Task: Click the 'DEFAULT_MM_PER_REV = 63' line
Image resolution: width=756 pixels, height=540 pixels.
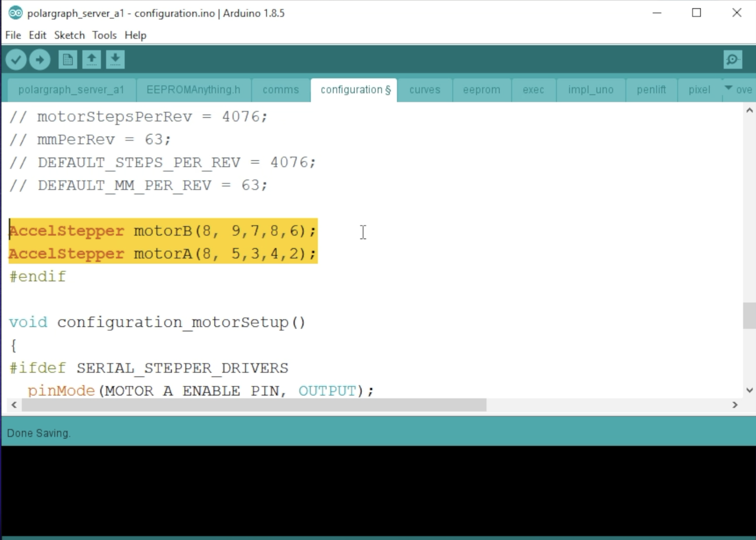Action: tap(138, 185)
